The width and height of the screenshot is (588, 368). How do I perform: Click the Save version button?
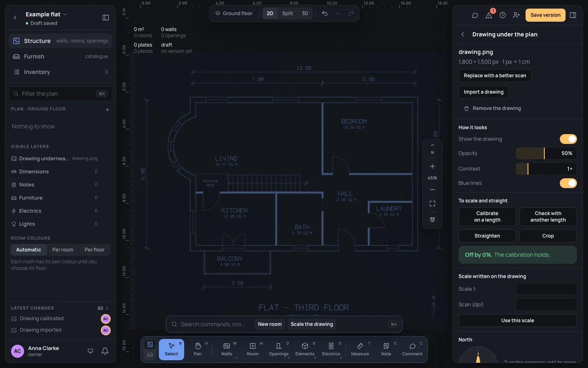point(546,15)
